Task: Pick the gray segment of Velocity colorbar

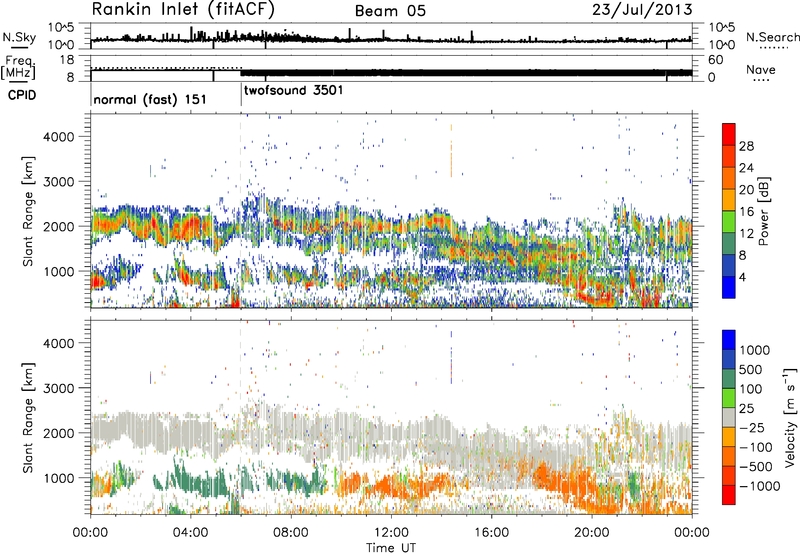Action: [x=729, y=417]
